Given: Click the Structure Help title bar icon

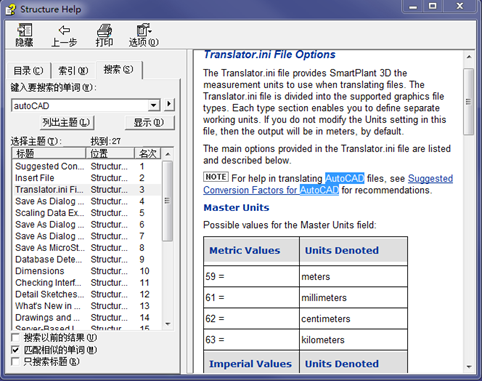Looking at the screenshot, I should [10, 9].
